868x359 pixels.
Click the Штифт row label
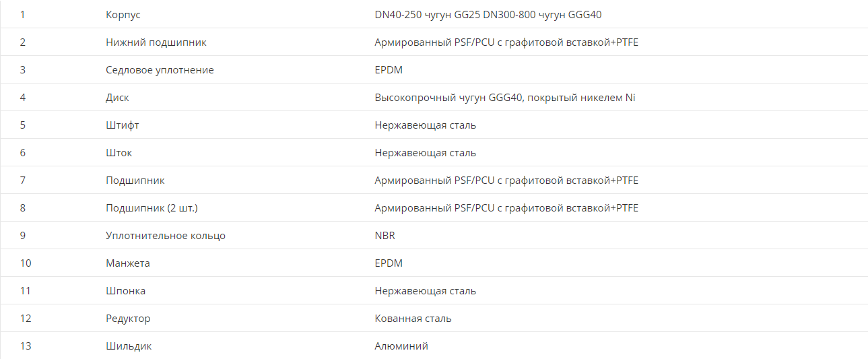(x=123, y=125)
